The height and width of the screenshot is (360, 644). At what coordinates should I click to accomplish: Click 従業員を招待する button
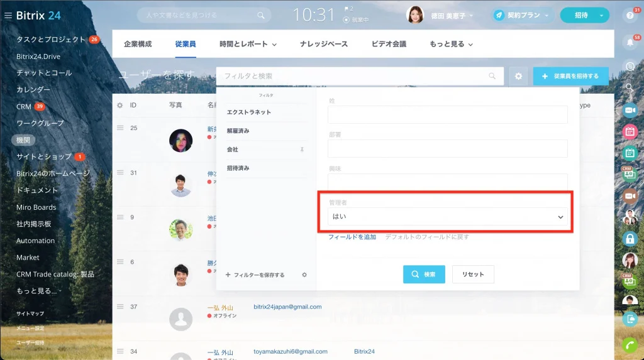click(x=570, y=76)
